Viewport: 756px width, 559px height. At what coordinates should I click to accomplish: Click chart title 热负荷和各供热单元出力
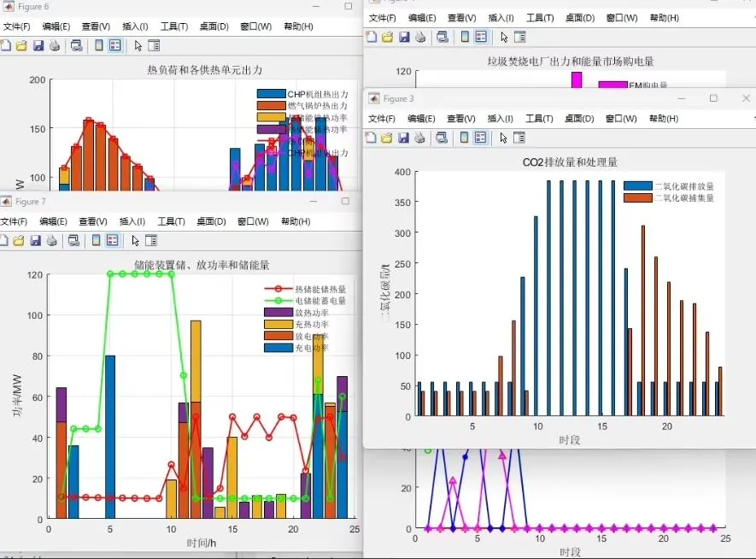(x=205, y=70)
